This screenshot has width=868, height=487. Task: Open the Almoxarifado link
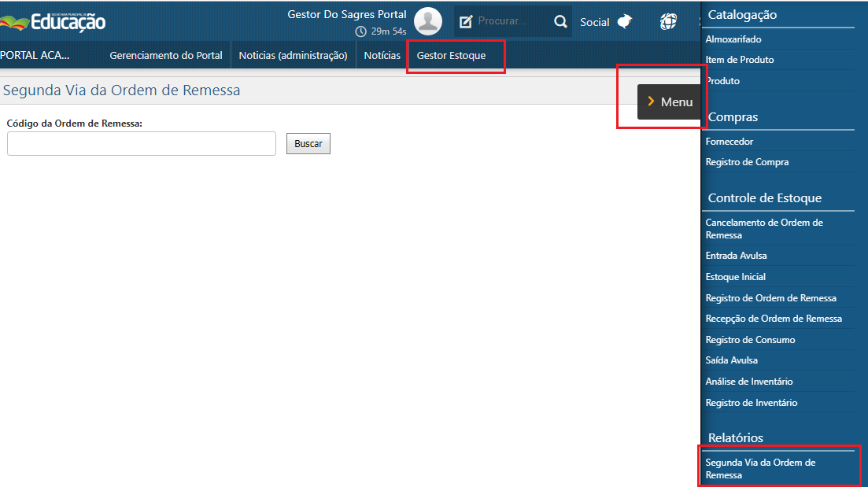[733, 39]
